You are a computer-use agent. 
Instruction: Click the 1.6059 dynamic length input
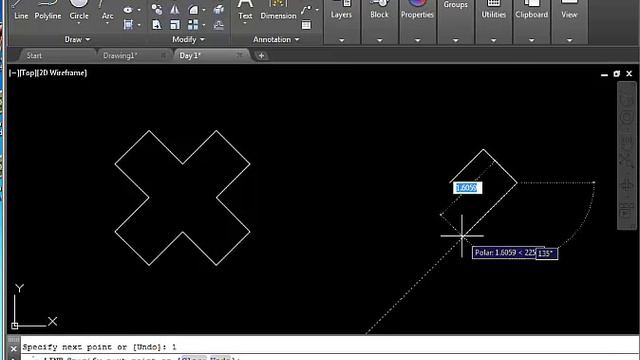(x=467, y=188)
